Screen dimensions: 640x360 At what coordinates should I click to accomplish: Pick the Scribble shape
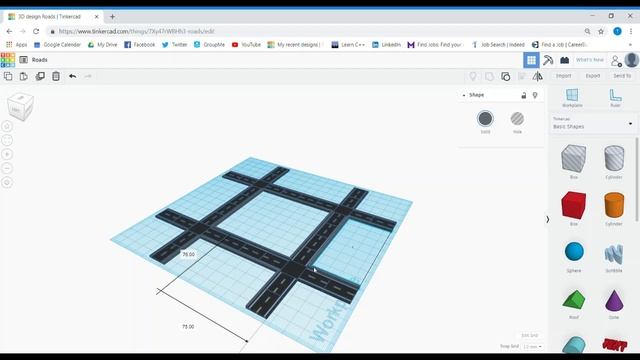click(x=613, y=253)
